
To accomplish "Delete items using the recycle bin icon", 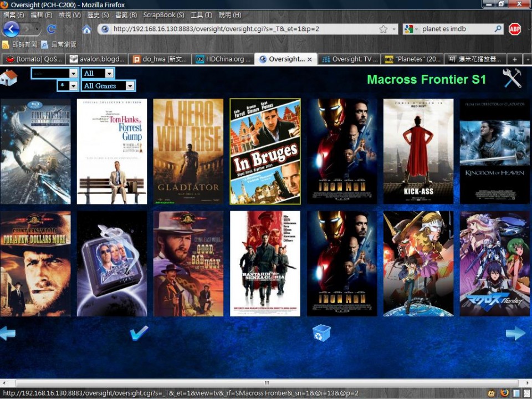I will (321, 333).
